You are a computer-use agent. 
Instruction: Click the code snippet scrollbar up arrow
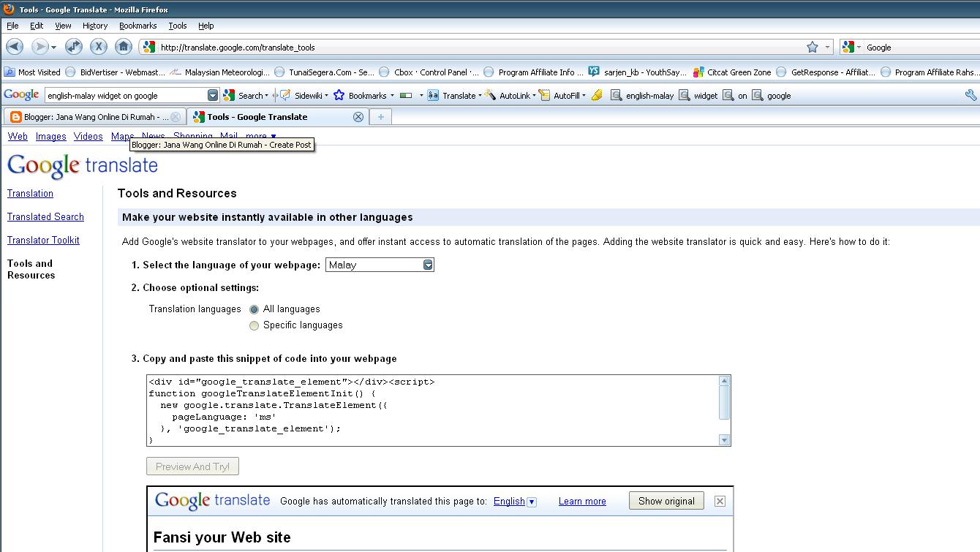pos(724,381)
